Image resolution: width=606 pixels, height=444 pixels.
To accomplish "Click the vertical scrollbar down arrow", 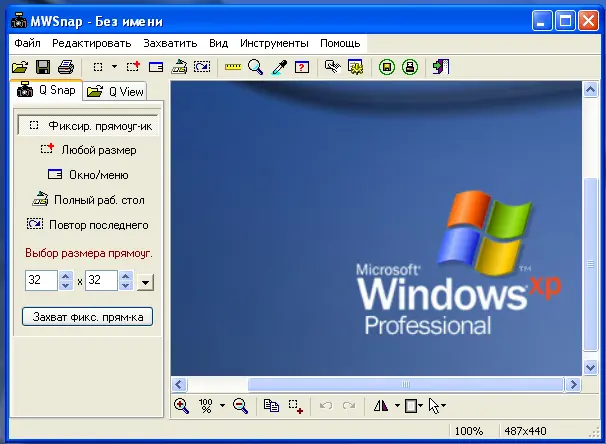I will click(x=590, y=367).
